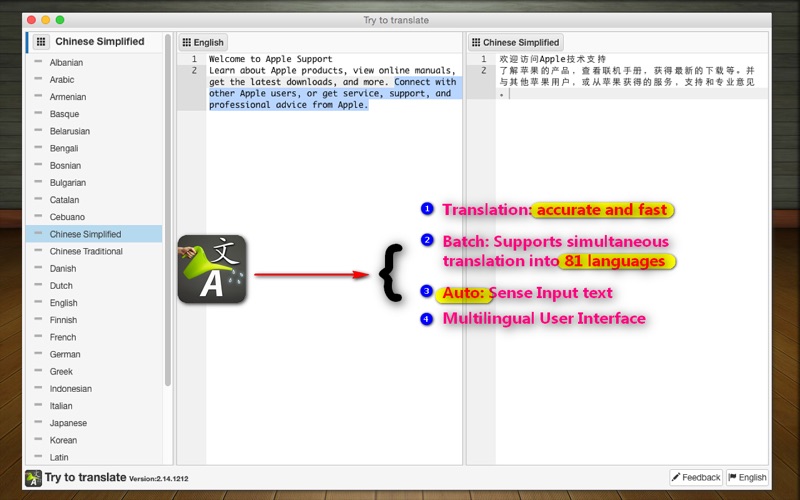Image resolution: width=800 pixels, height=500 pixels.
Task: Zoom window with the green button
Action: pyautogui.click(x=60, y=20)
